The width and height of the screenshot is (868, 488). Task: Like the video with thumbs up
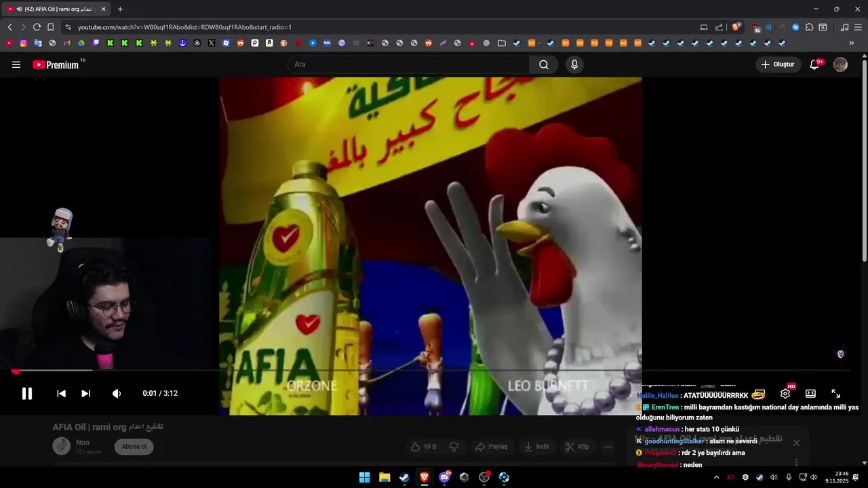tap(424, 447)
